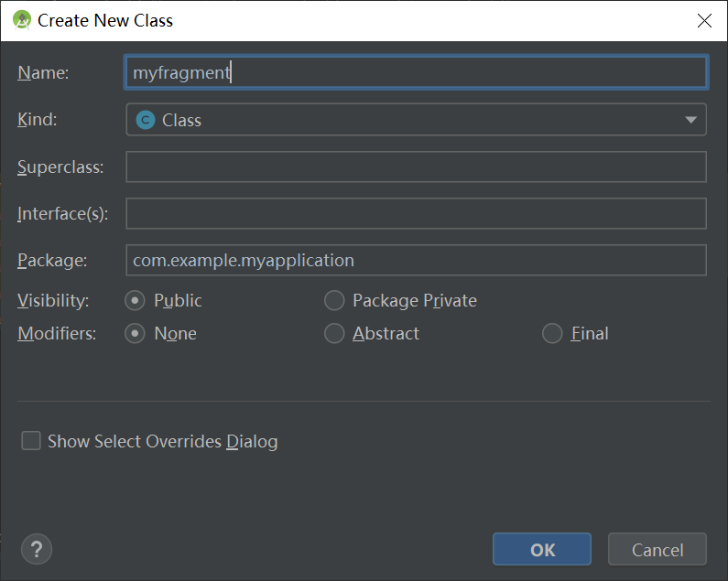Close the Create New Class dialog
This screenshot has height=581, width=728.
[704, 20]
